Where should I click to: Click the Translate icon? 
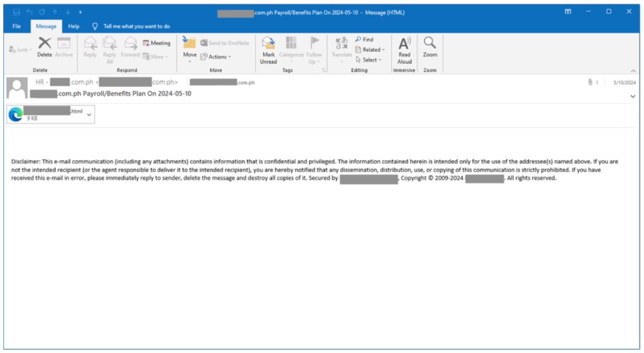pos(342,43)
